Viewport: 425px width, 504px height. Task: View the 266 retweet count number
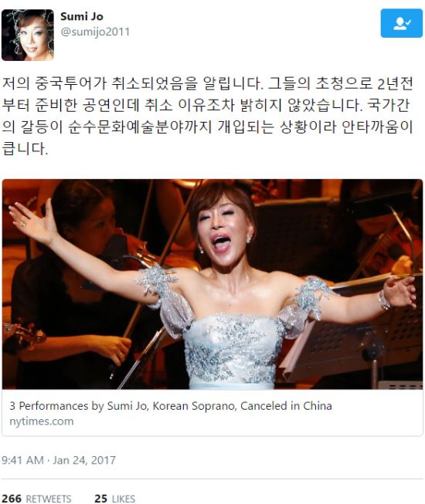click(12, 499)
